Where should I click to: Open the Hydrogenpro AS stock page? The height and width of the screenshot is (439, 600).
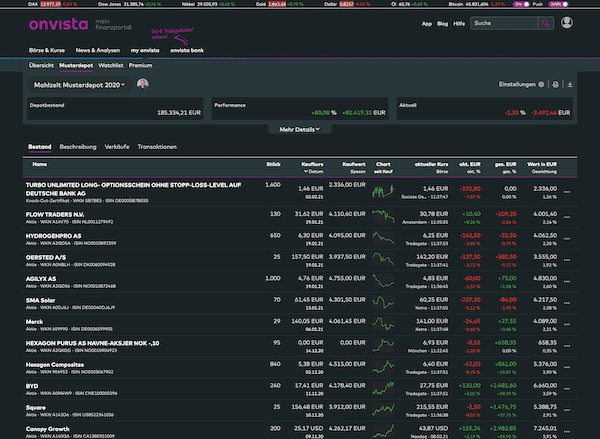click(x=53, y=236)
